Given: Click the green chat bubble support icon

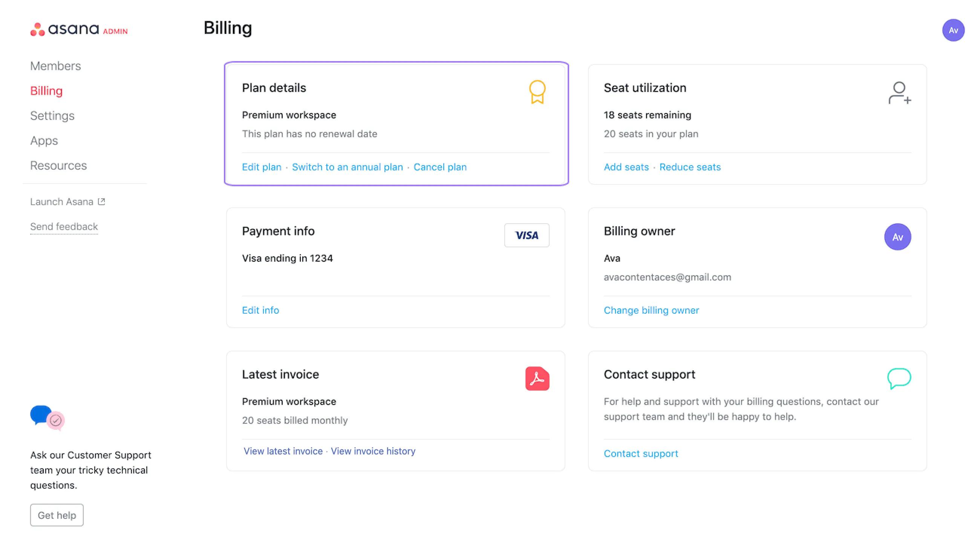Looking at the screenshot, I should coord(899,378).
